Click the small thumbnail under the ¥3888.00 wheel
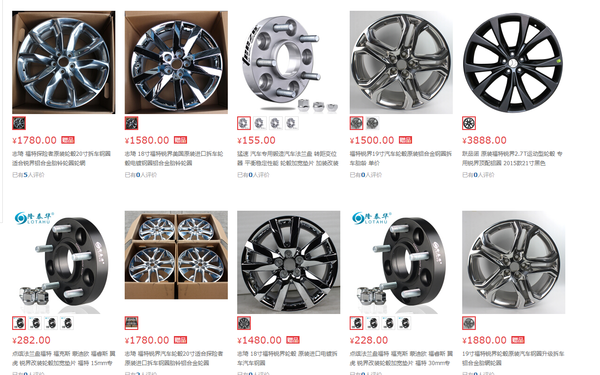Screen dimensions: 600x375 [x=469, y=123]
